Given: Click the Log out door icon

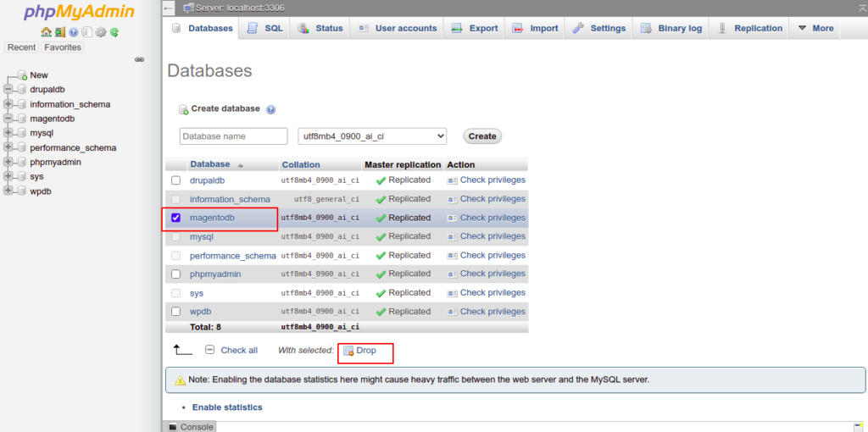Looking at the screenshot, I should 60,32.
